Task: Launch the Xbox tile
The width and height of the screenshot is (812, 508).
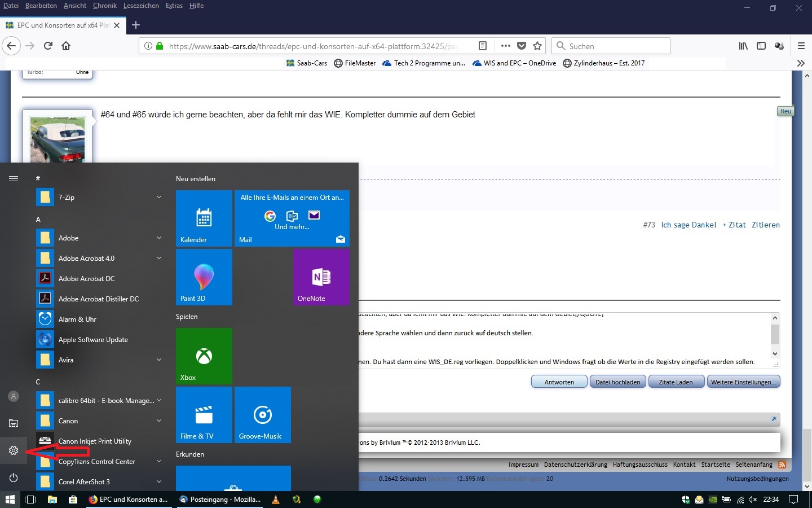Action: (x=204, y=356)
